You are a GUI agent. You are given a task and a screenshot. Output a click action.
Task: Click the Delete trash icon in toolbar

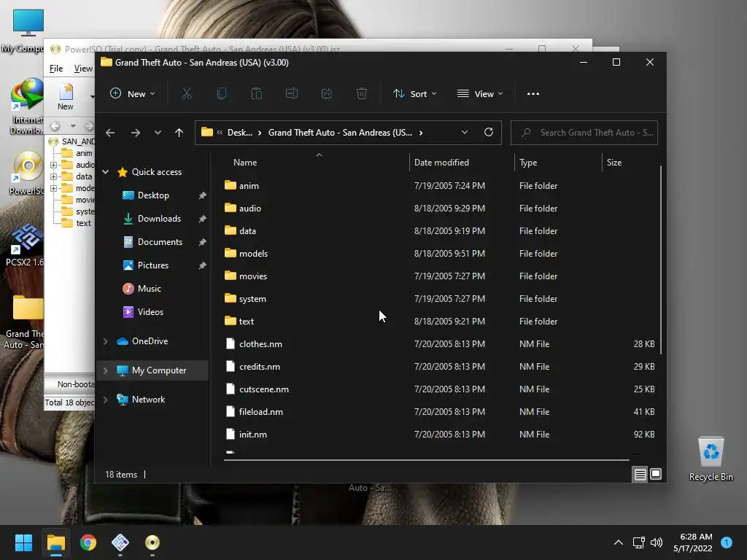click(362, 94)
